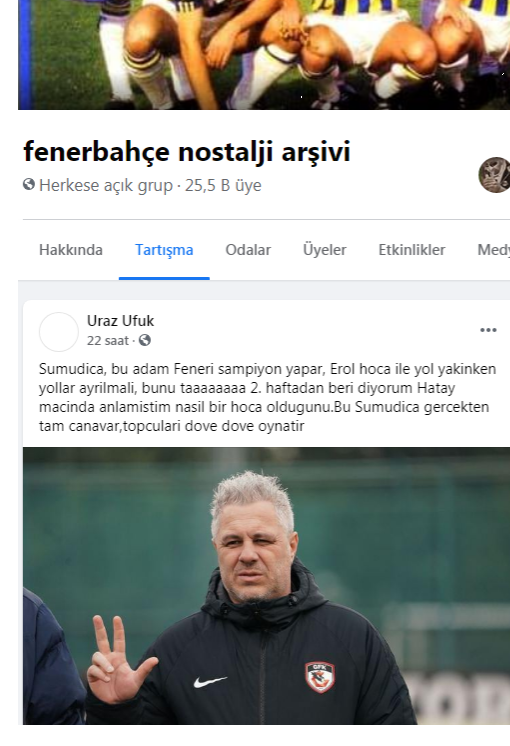Switch to the Hakkında tab

[71, 250]
